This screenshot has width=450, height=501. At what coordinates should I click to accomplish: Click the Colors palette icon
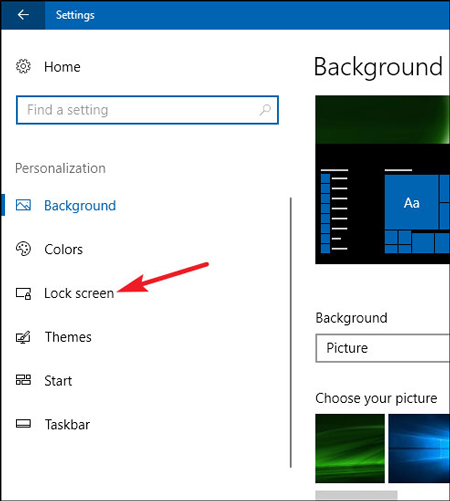click(x=23, y=249)
